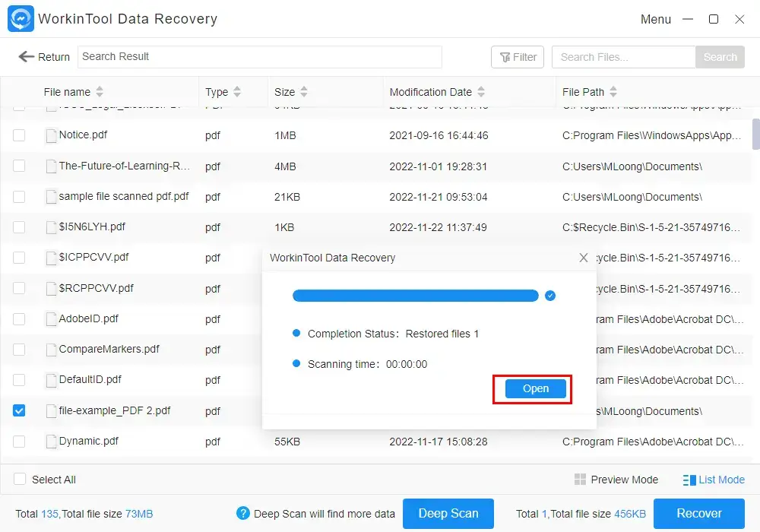
Task: Click the completed progress bar in dialog
Action: tap(416, 296)
